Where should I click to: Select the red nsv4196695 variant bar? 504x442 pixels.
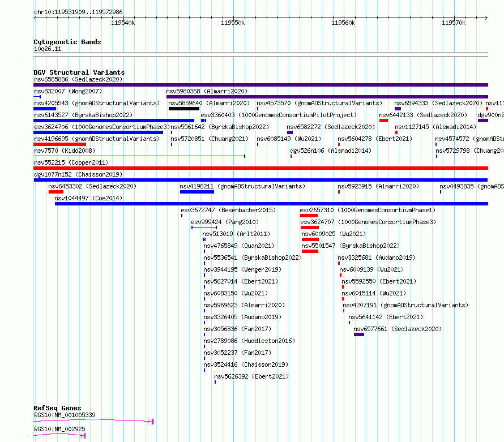60,144
